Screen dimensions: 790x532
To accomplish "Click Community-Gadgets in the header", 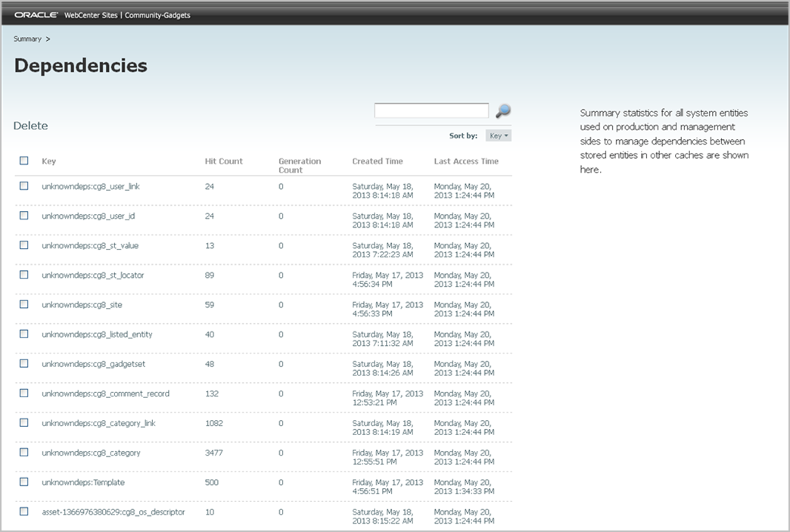I will [157, 15].
